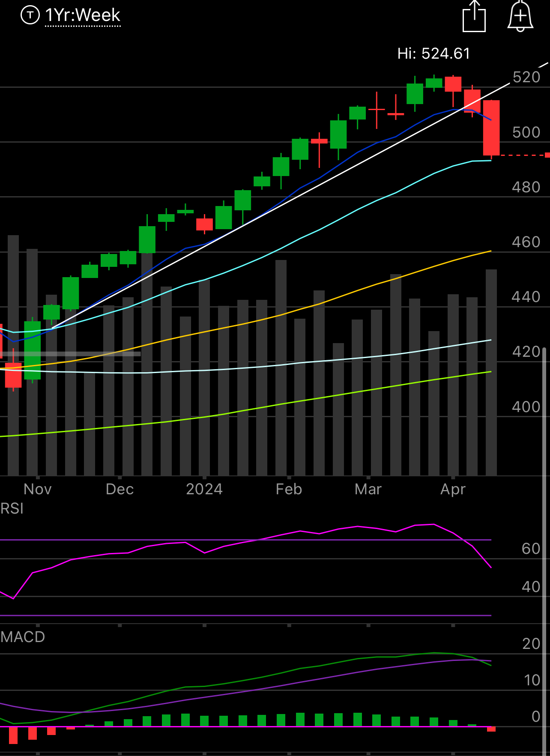This screenshot has height=756, width=550.
Task: Tap the RSI 40 level label
Action: click(531, 587)
